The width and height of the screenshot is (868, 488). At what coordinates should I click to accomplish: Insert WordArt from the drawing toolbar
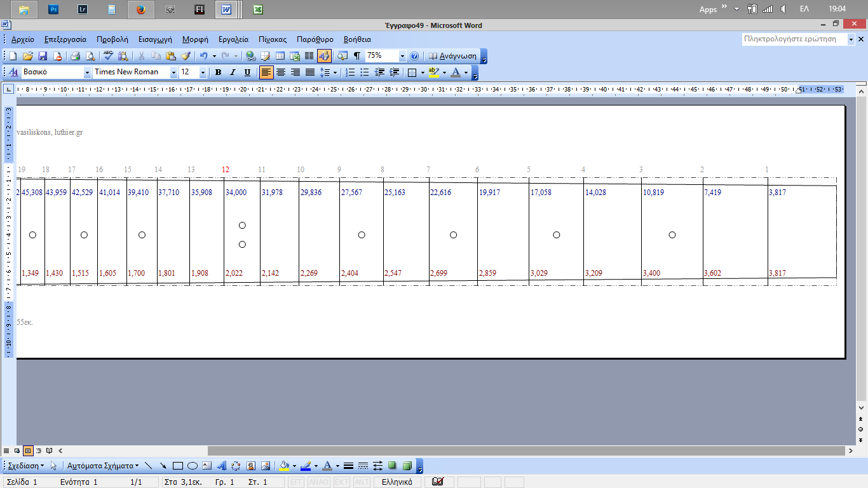(x=222, y=466)
